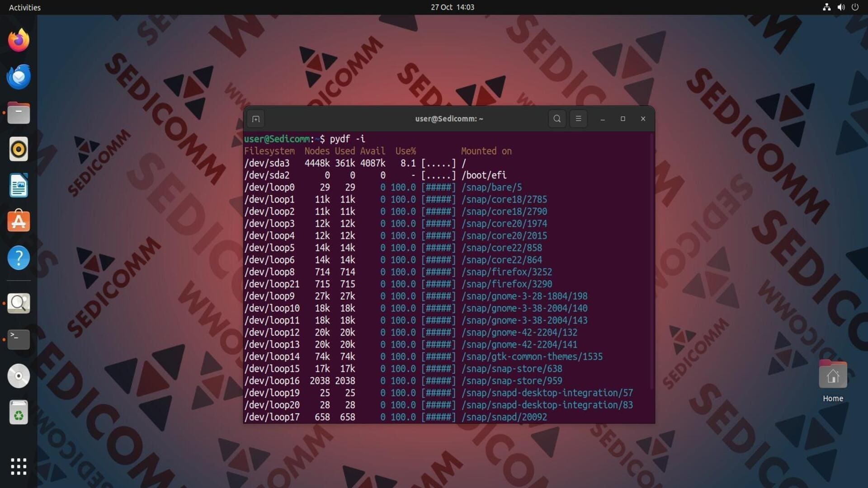Select the Terminal icon in dock
The height and width of the screenshot is (488, 868).
click(x=19, y=339)
